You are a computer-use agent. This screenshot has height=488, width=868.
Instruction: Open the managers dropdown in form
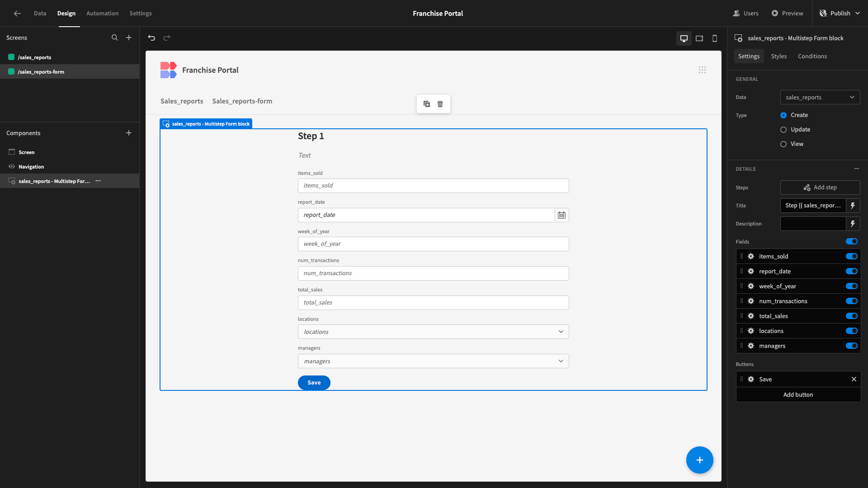[x=433, y=361]
